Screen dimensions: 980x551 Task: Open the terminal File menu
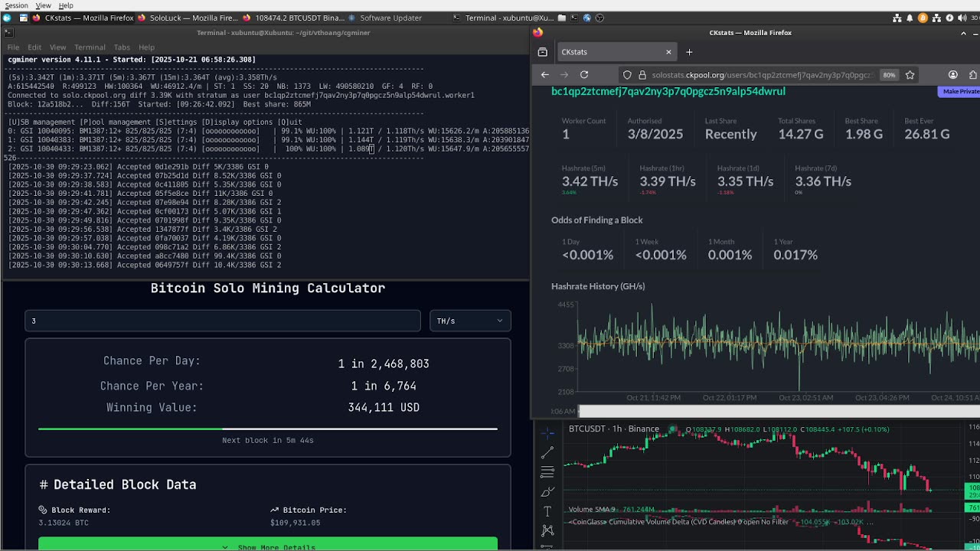[13, 47]
